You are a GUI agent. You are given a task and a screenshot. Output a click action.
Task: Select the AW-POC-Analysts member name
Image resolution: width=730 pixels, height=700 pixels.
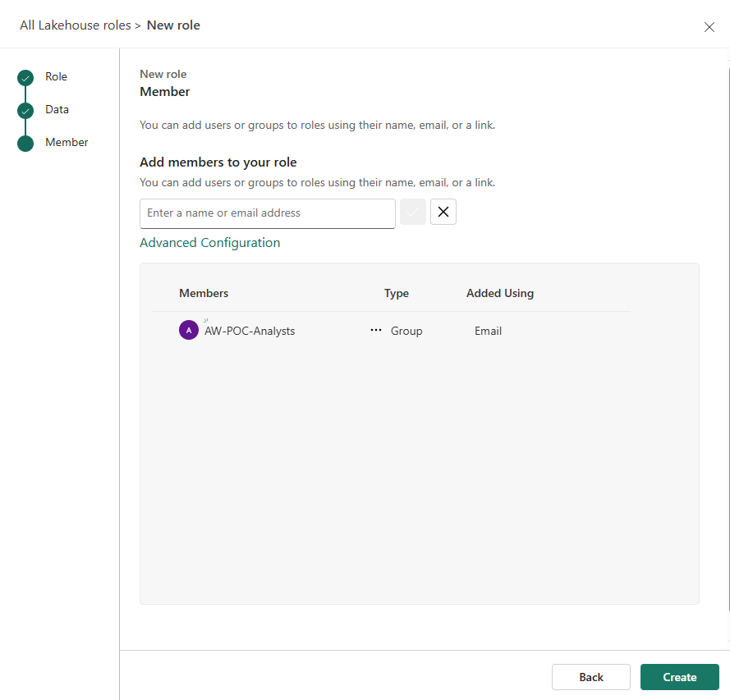click(250, 331)
